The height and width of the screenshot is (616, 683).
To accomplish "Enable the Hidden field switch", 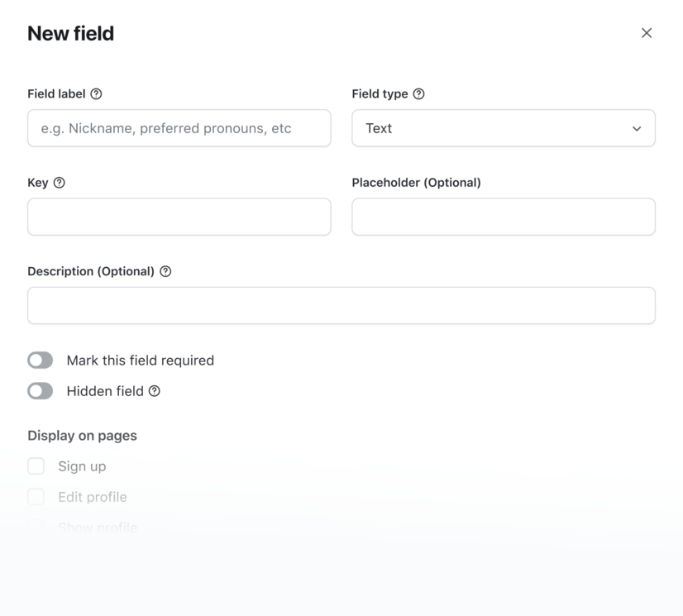I will pos(40,391).
